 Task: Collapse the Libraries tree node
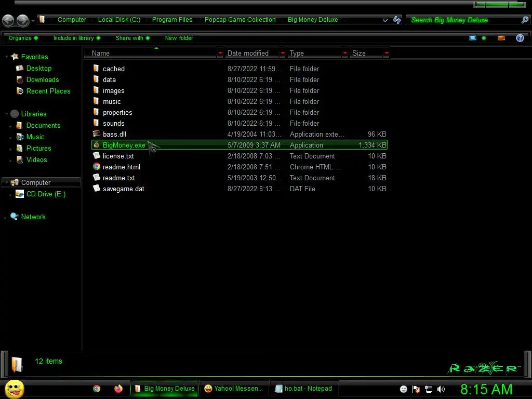click(6, 114)
